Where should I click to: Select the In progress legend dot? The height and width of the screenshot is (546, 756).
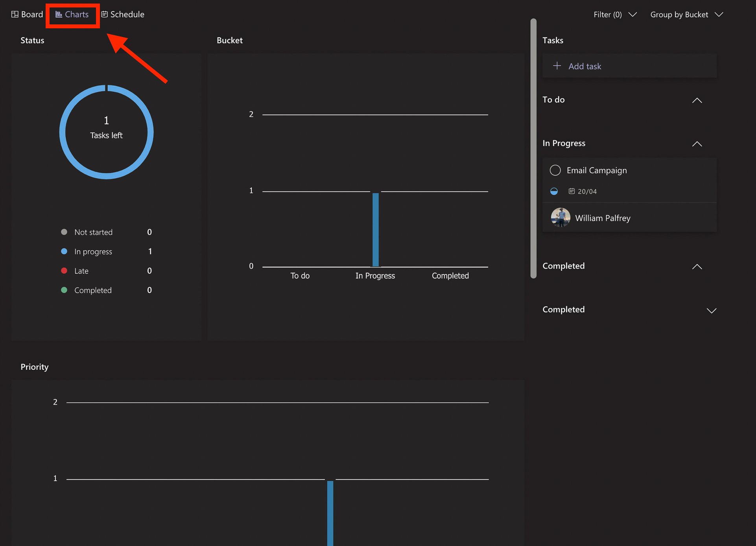[x=64, y=251]
